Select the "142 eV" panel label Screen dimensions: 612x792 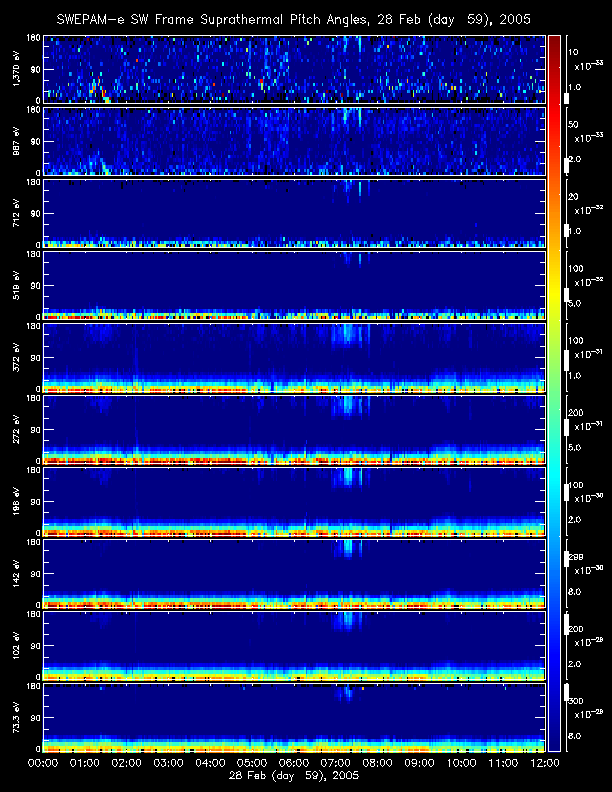[x=17, y=573]
